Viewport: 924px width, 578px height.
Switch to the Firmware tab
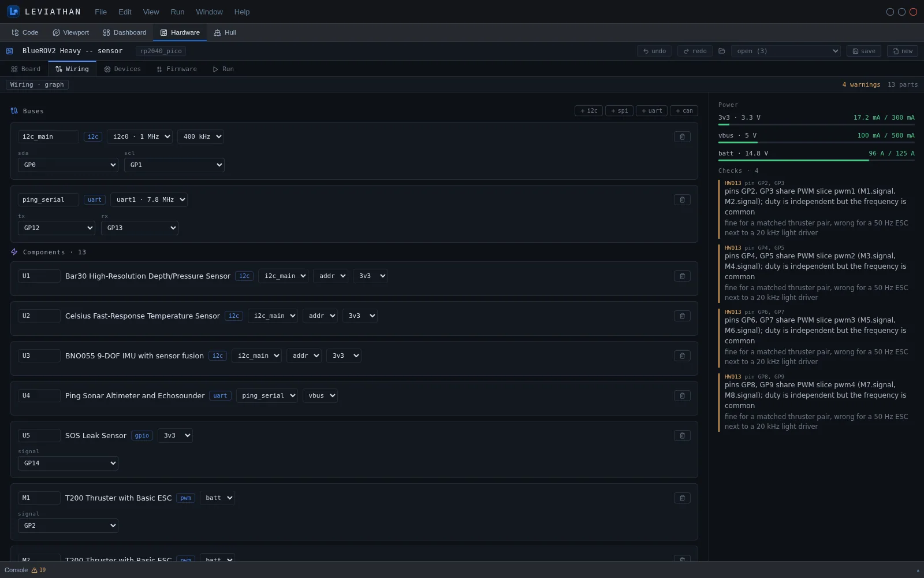pyautogui.click(x=177, y=69)
